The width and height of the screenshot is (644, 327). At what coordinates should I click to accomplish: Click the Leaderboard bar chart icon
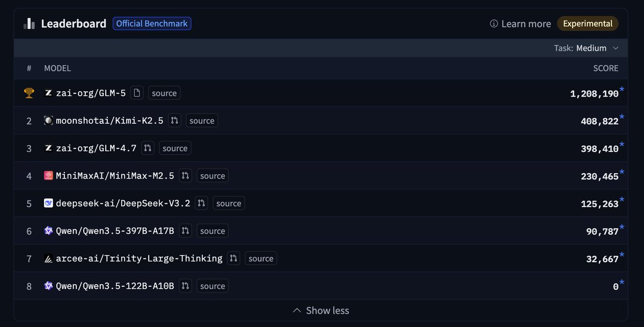pos(29,24)
